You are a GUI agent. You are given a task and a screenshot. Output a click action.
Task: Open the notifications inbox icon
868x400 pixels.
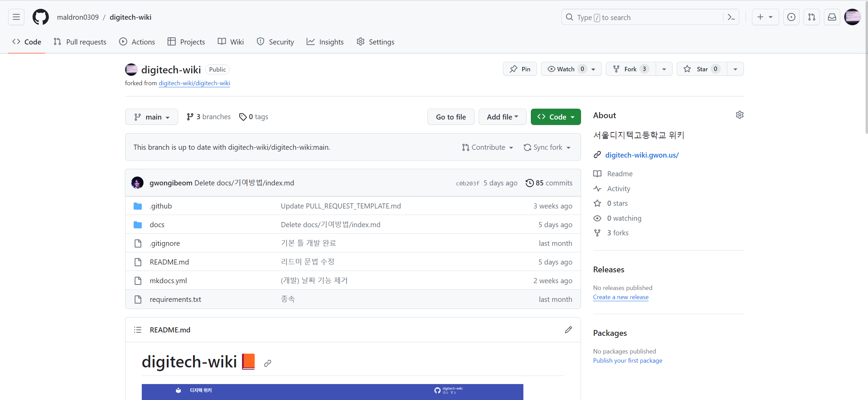pyautogui.click(x=832, y=17)
